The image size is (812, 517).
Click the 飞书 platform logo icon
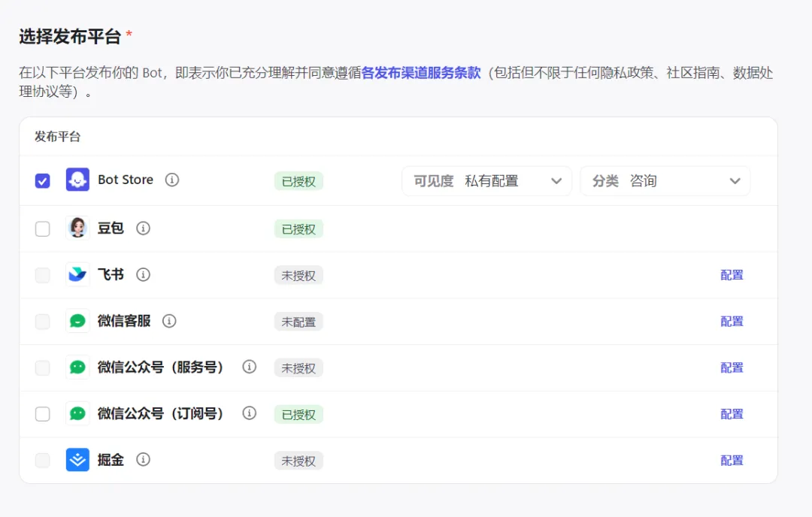coord(77,275)
